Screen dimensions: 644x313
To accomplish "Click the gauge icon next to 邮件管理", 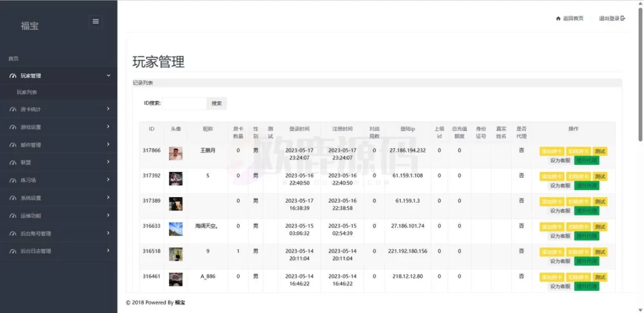I will [13, 145].
